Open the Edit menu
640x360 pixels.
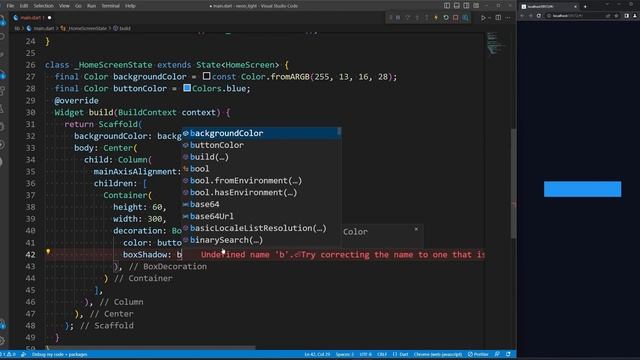point(24,6)
